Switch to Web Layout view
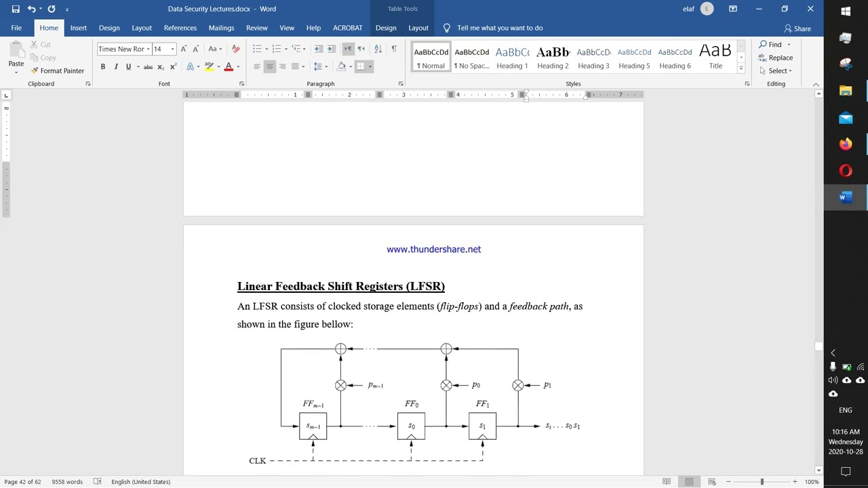 point(712,482)
